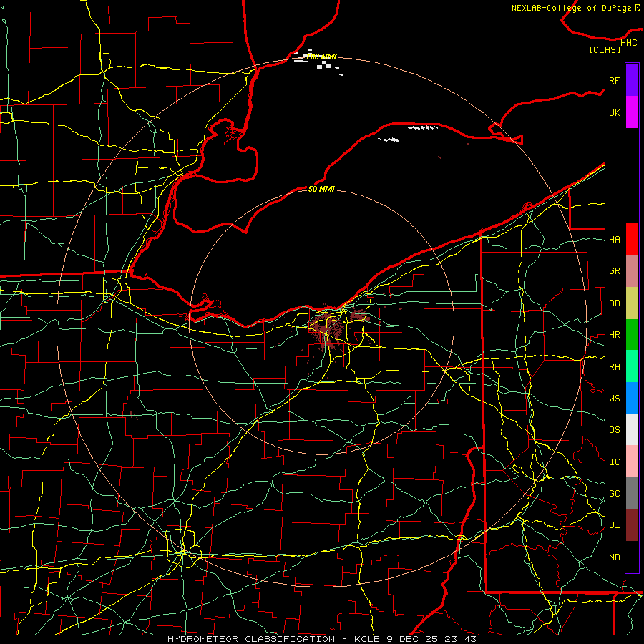The height and width of the screenshot is (644, 644).
Task: Click the 100 NMI range ring label
Action: [321, 57]
